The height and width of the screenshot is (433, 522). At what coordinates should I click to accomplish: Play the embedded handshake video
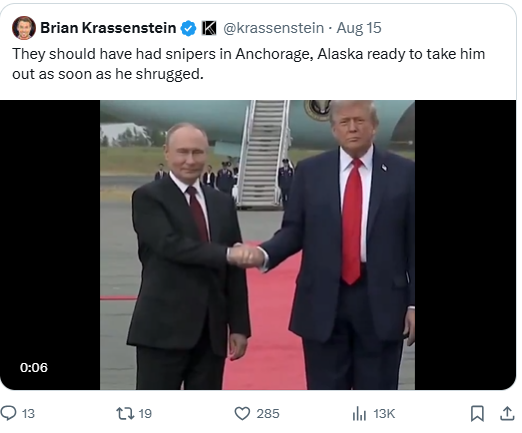pos(257,245)
